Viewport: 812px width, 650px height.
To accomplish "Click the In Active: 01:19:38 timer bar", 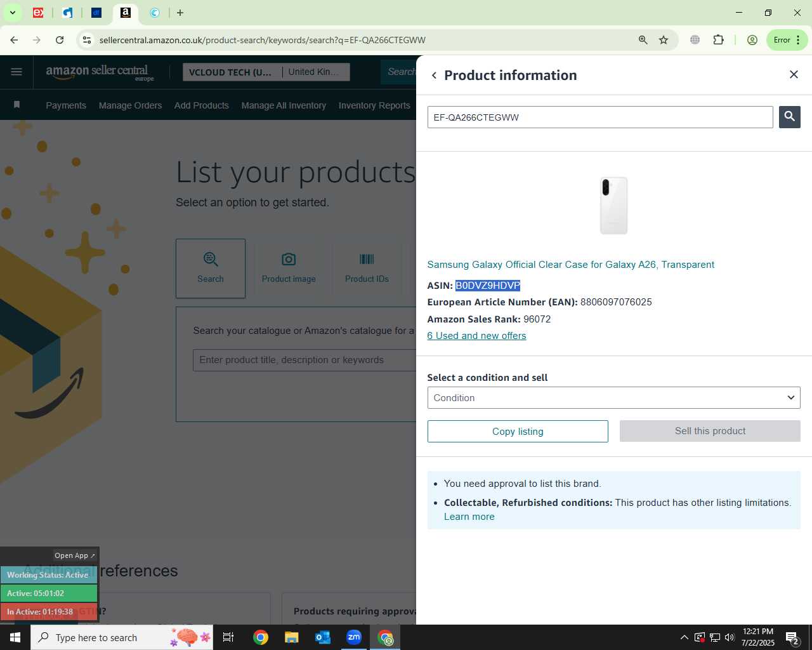I will coord(49,612).
